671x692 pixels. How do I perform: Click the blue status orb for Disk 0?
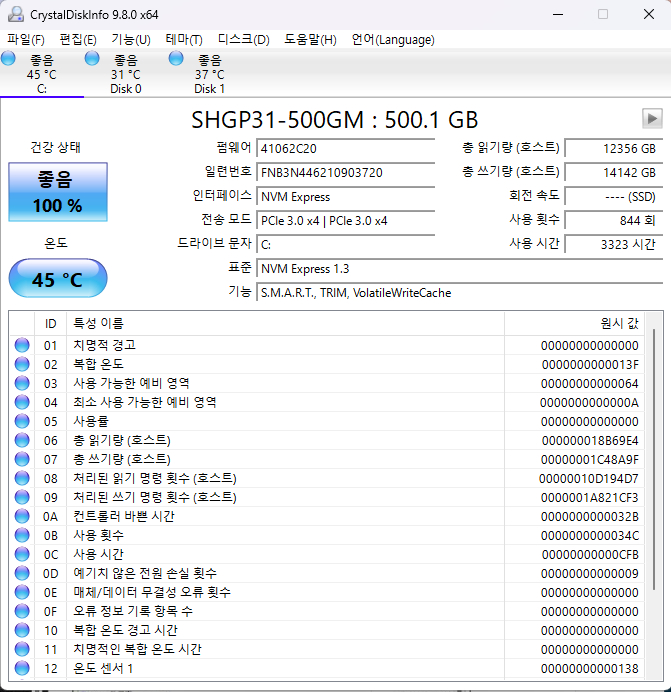92,58
